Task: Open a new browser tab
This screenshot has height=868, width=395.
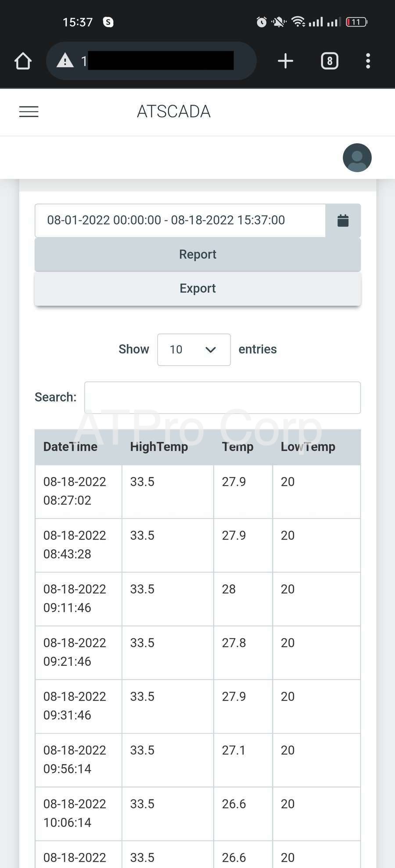Action: tap(285, 61)
